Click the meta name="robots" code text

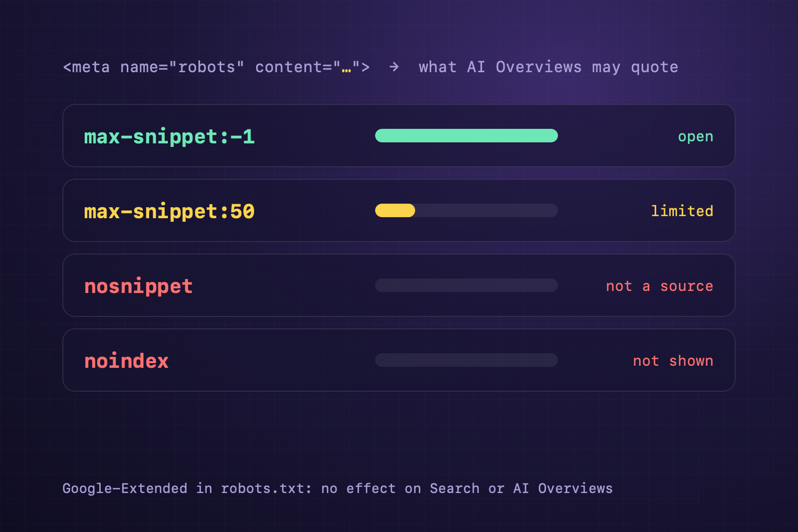pyautogui.click(x=216, y=67)
